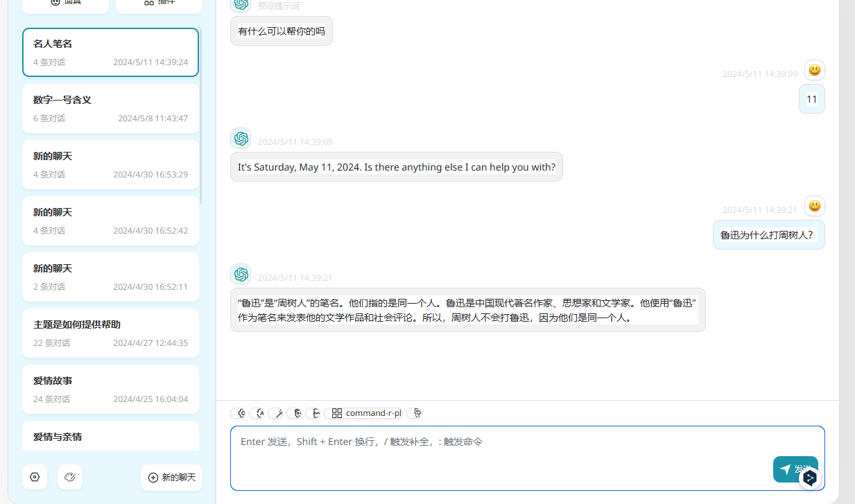Open the command-r-pl model selector
This screenshot has width=855, height=504.
(366, 413)
